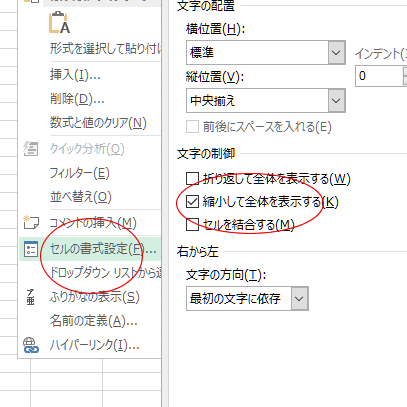Enable 折り返して全体を表示する checkbox

coord(192,178)
